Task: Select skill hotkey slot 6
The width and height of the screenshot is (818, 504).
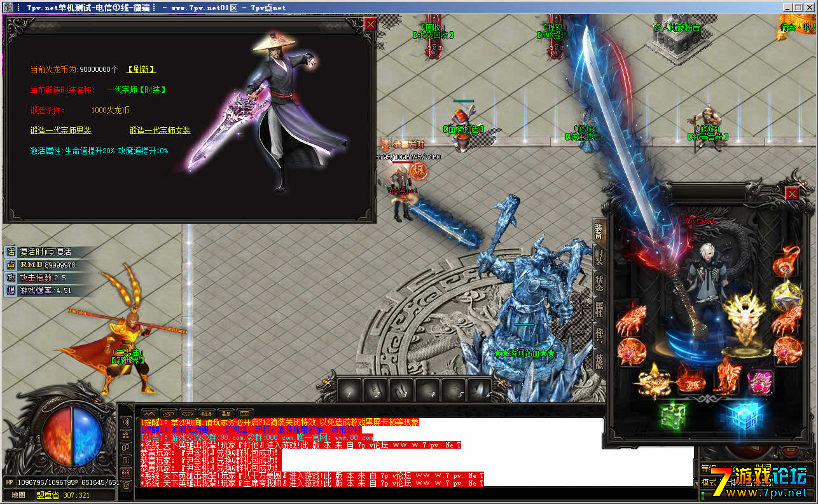Action: click(x=480, y=390)
